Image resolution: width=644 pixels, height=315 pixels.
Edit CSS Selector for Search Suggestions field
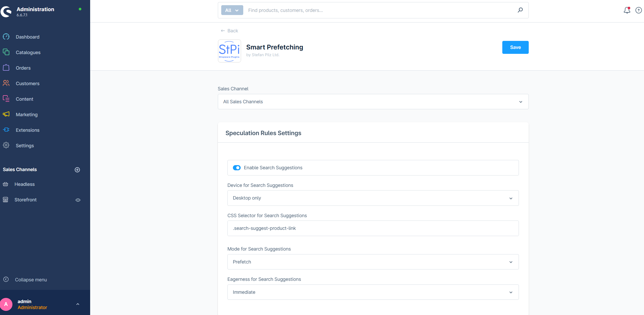click(373, 228)
